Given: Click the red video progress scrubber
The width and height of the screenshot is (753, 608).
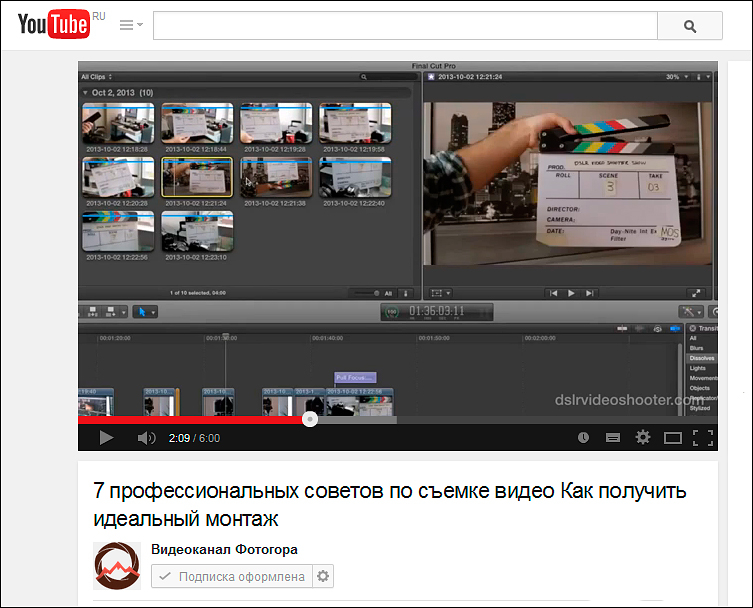Looking at the screenshot, I should pos(310,419).
